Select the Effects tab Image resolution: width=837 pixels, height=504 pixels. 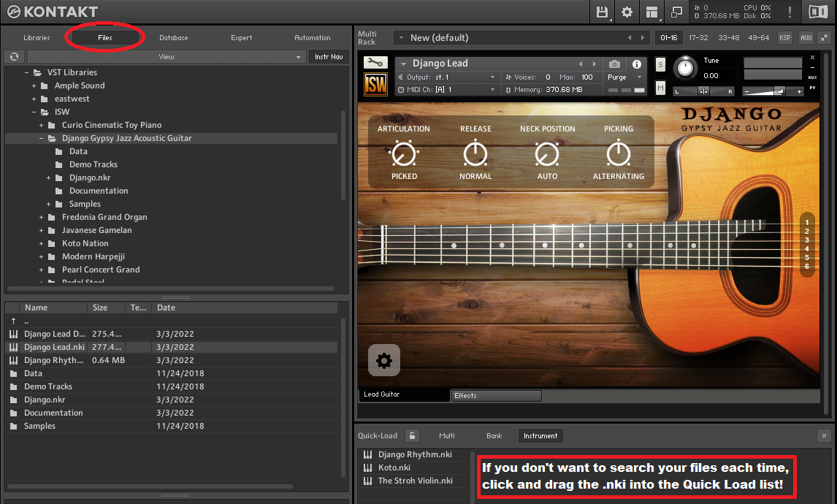click(x=496, y=396)
